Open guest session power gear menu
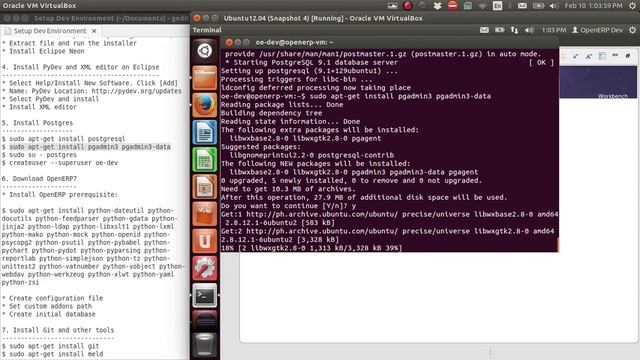Viewport: 640px width, 360px height. coord(633,30)
